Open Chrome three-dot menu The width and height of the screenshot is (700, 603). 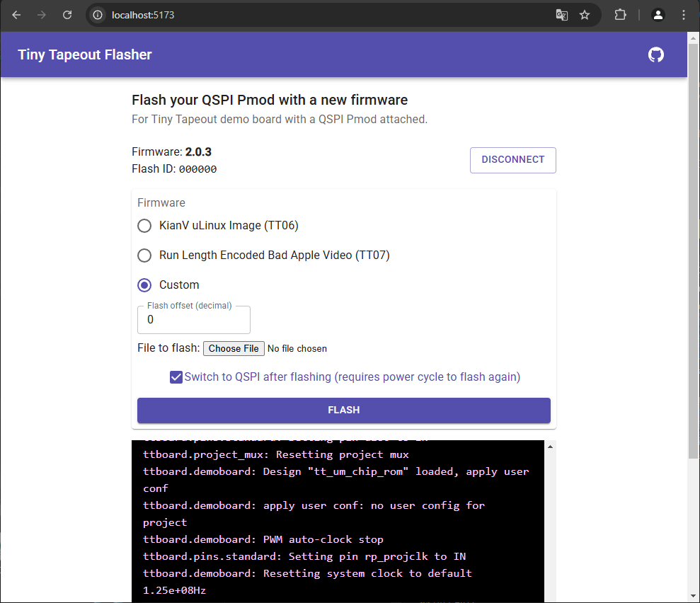coord(683,15)
